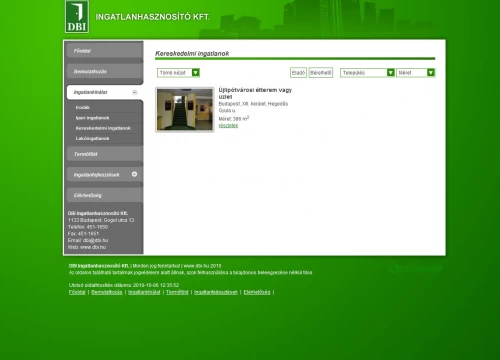Follow the footer Bemutatkozás link
Image resolution: width=500 pixels, height=360 pixels.
pos(107,292)
